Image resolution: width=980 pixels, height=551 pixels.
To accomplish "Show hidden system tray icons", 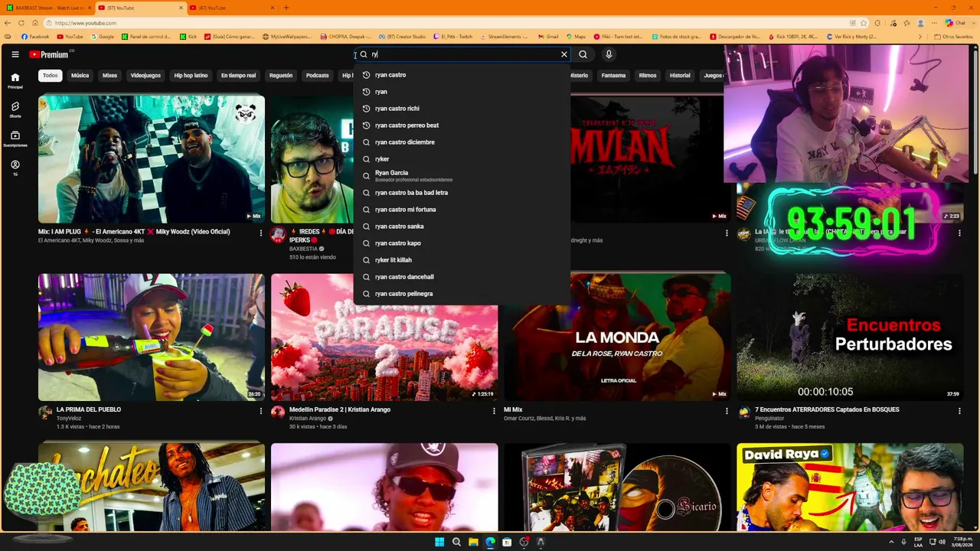I will click(892, 542).
